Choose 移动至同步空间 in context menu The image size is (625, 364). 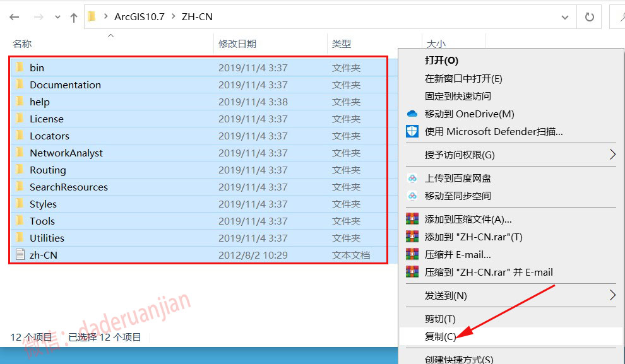(x=458, y=196)
